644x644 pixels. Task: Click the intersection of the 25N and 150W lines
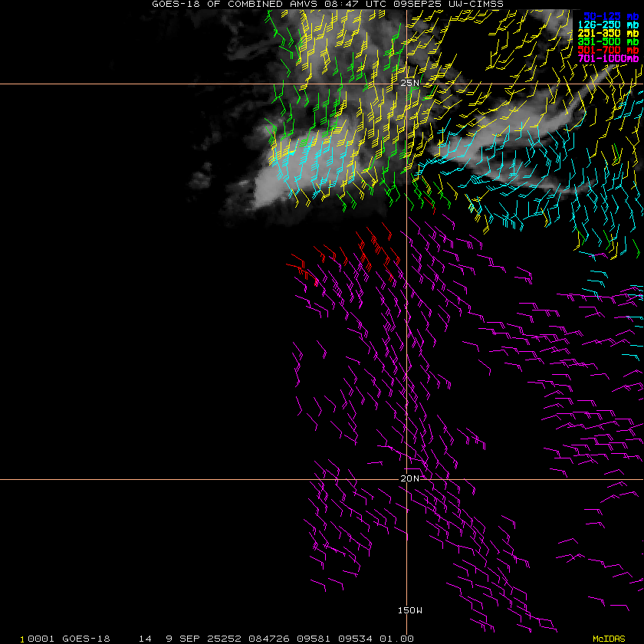coord(406,84)
